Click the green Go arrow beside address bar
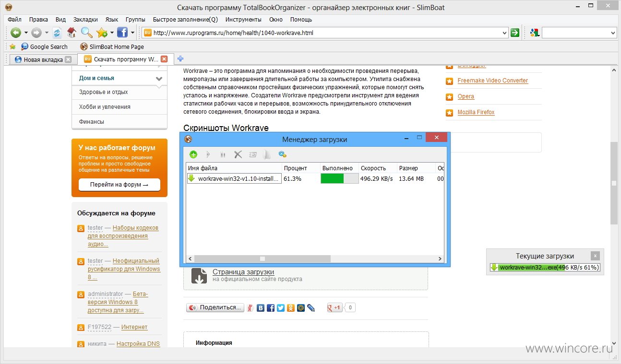 click(515, 33)
